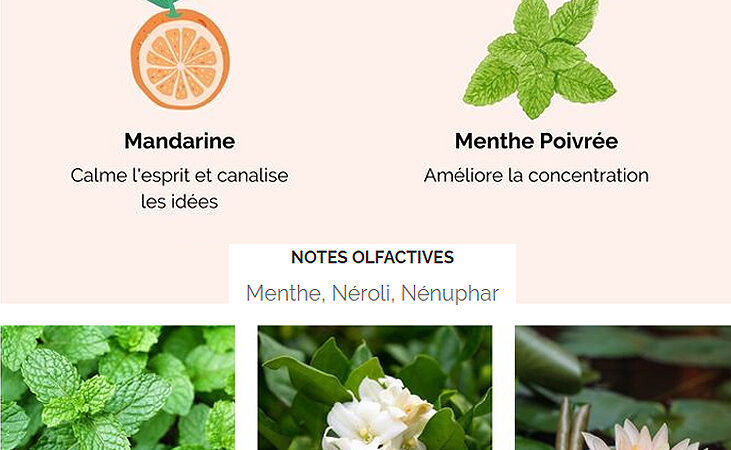Click the NOTES OLFACTIVES title
This screenshot has height=450, width=731.
[372, 257]
